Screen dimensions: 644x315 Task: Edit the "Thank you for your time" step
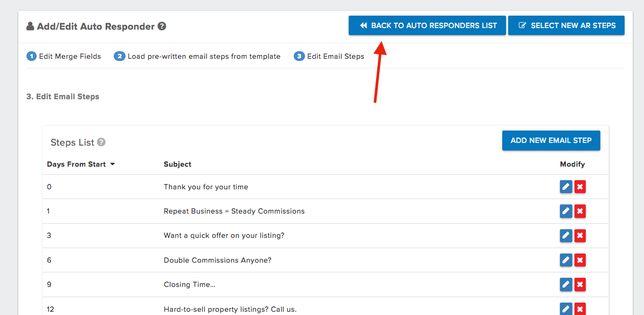pos(566,187)
